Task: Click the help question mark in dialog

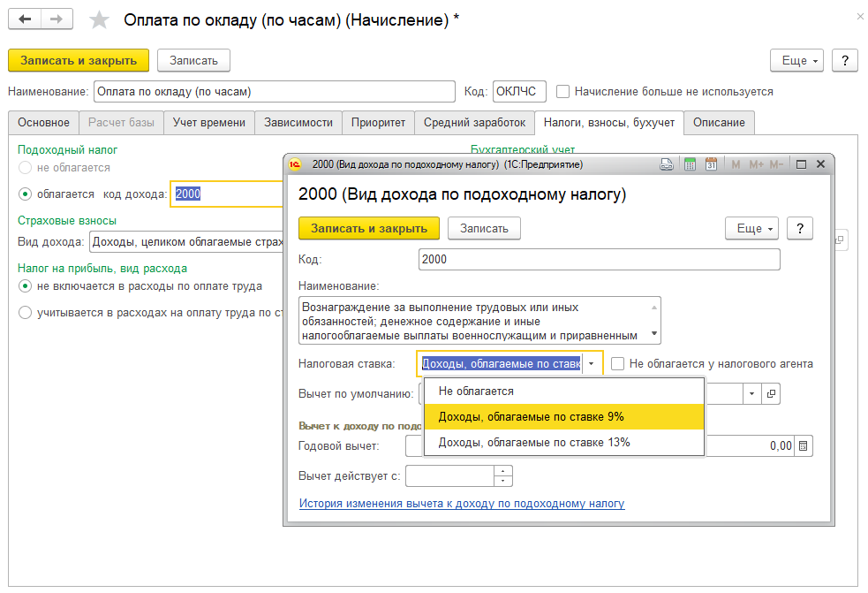Action: pyautogui.click(x=799, y=228)
